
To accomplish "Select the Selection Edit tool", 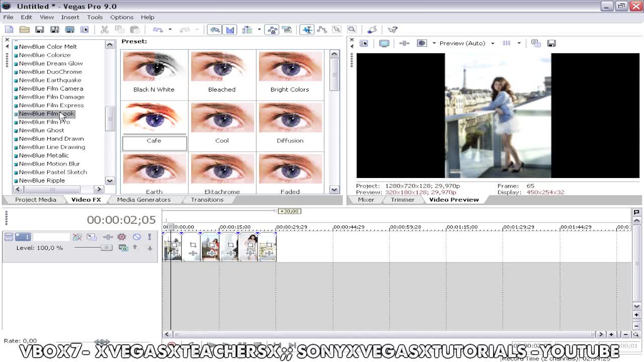I will pos(337,30).
